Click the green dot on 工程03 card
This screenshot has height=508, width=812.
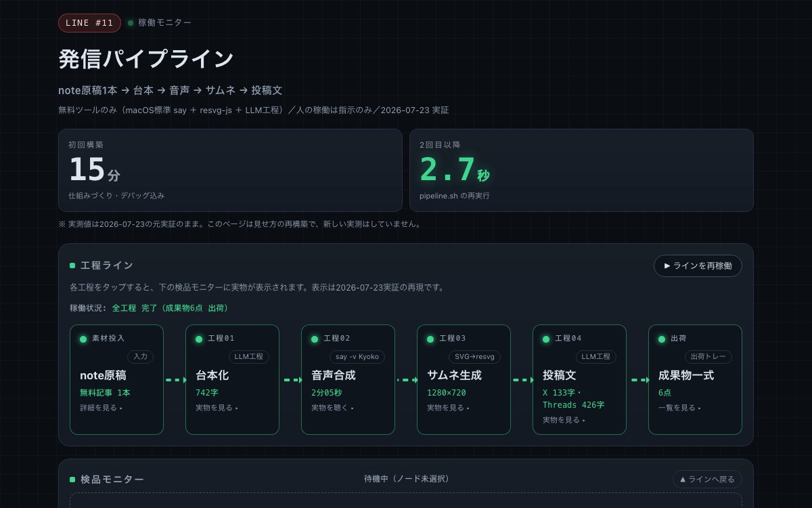(x=430, y=339)
